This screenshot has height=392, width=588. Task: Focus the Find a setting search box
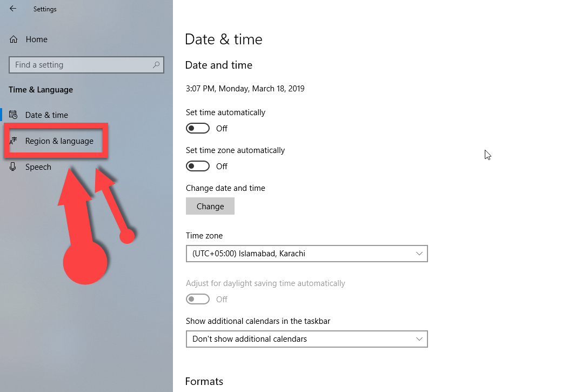click(x=81, y=65)
